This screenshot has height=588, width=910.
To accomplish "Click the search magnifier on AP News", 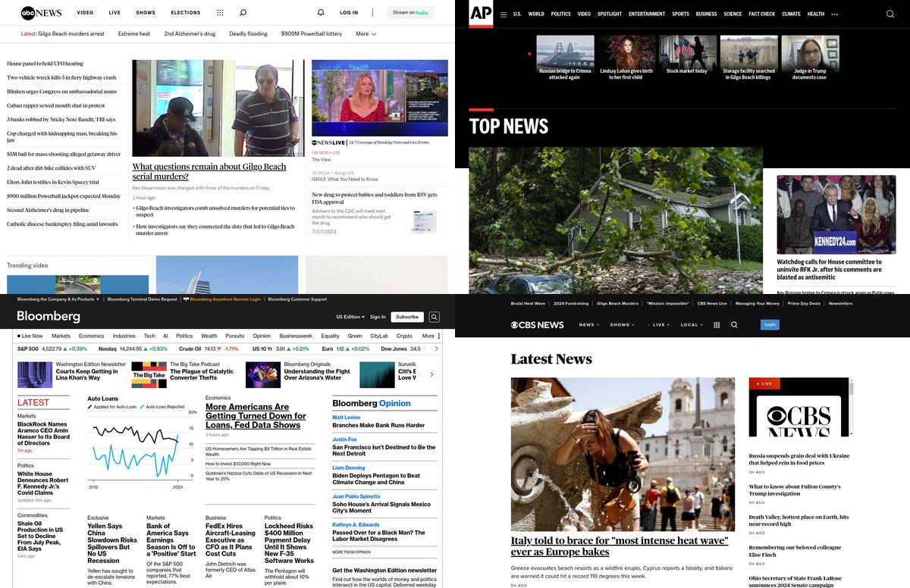I will click(x=890, y=14).
